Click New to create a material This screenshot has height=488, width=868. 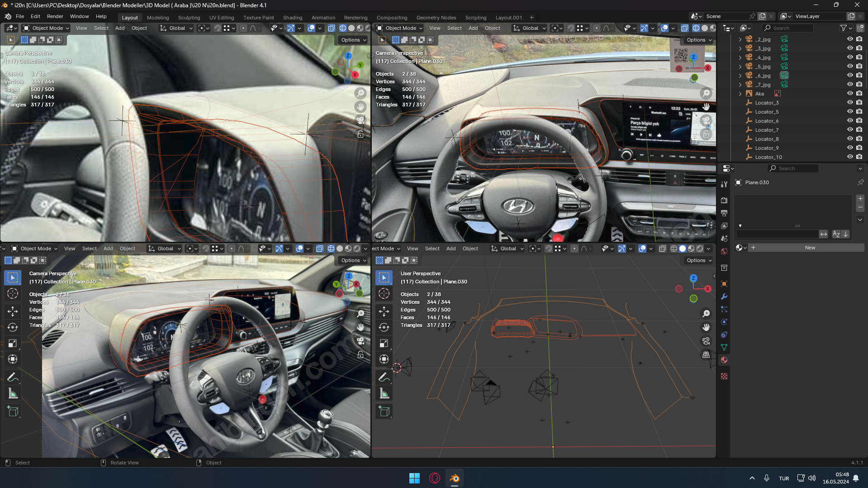click(x=810, y=248)
